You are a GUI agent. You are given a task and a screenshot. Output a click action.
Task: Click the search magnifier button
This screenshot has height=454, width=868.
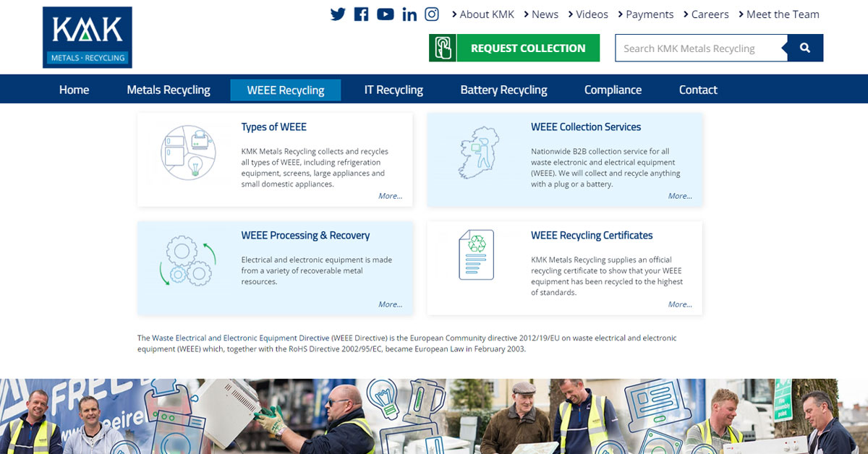(806, 48)
